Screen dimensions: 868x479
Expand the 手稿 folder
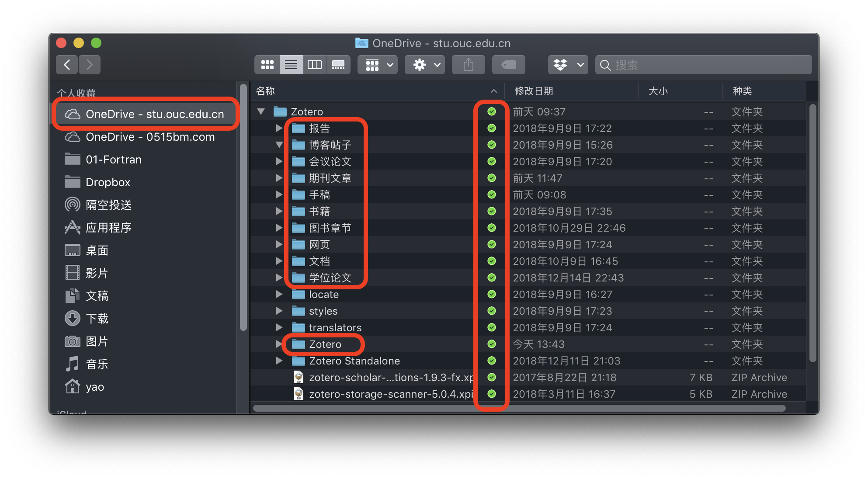point(279,194)
